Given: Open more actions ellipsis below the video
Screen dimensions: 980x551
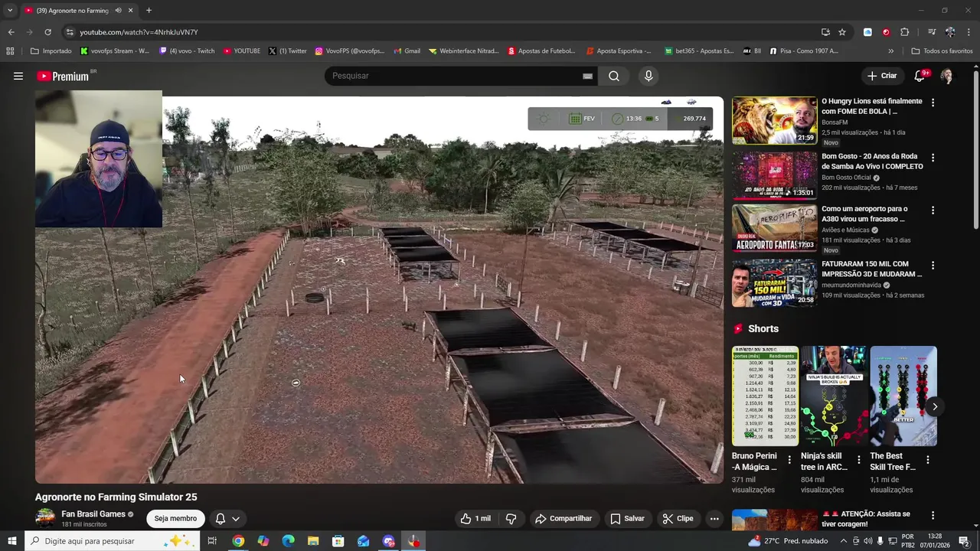Looking at the screenshot, I should pyautogui.click(x=714, y=518).
